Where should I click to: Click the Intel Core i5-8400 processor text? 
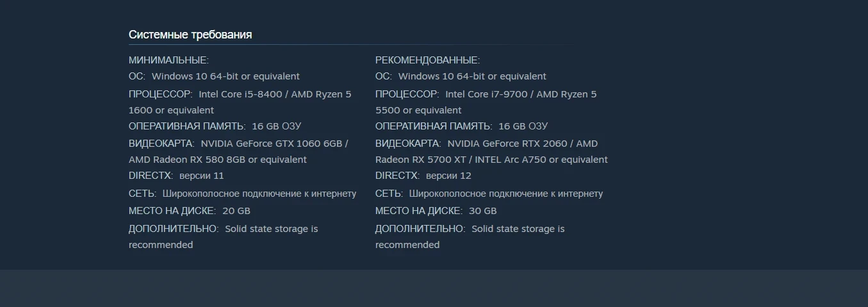[241, 94]
